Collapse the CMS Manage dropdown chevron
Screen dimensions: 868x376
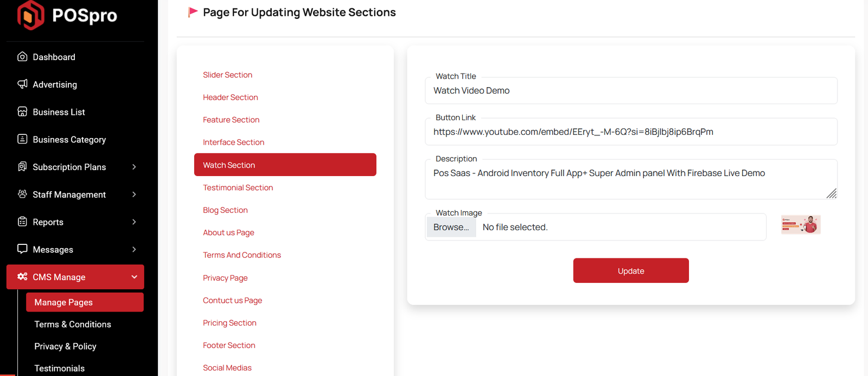134,277
